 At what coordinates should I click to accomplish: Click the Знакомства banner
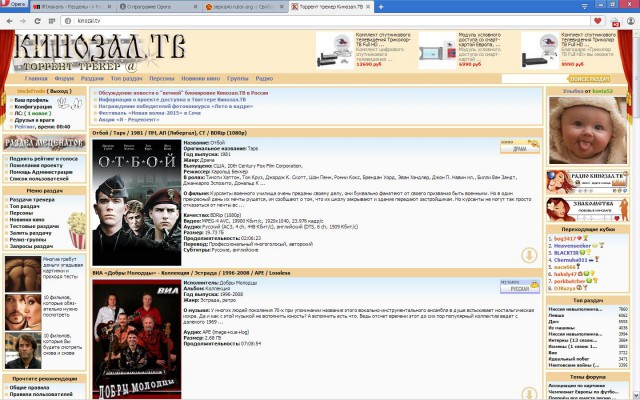588,210
